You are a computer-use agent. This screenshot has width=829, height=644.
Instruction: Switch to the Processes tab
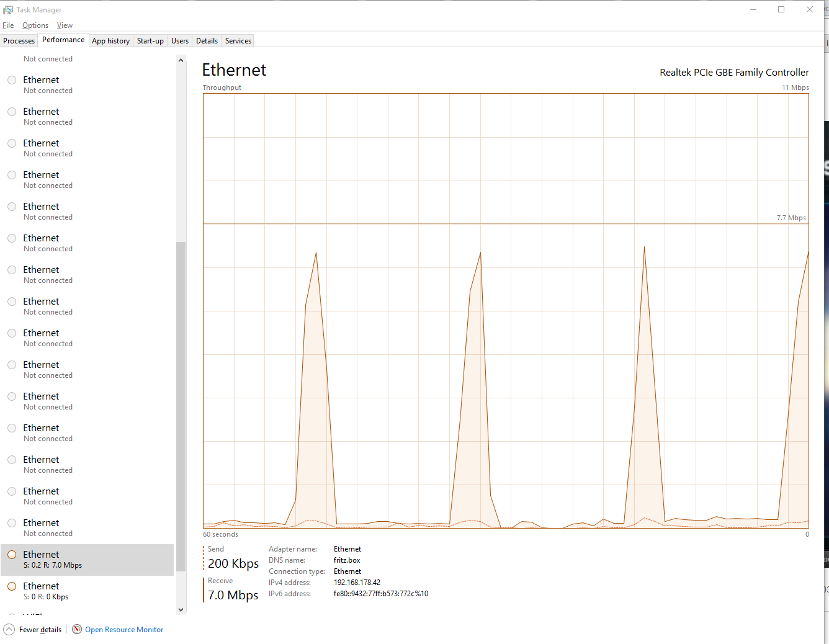[x=19, y=41]
